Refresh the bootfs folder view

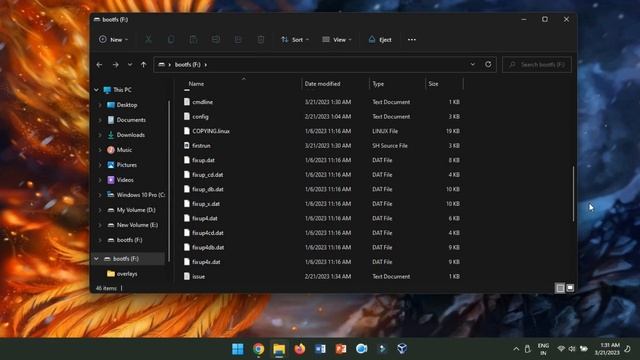tap(488, 64)
